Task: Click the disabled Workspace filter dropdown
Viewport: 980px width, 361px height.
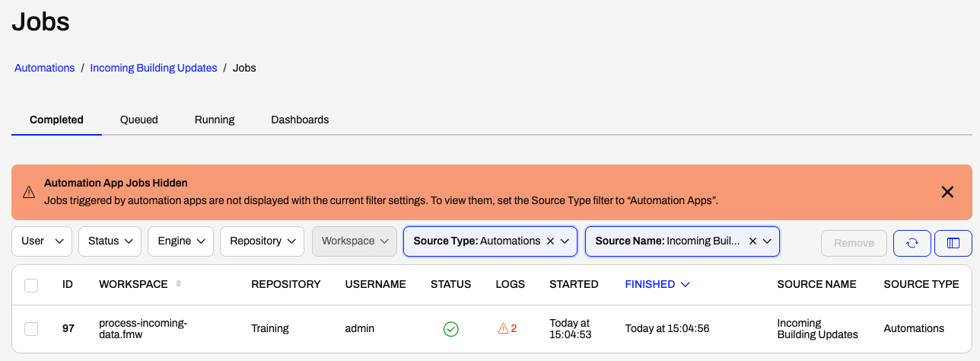Action: (x=355, y=241)
